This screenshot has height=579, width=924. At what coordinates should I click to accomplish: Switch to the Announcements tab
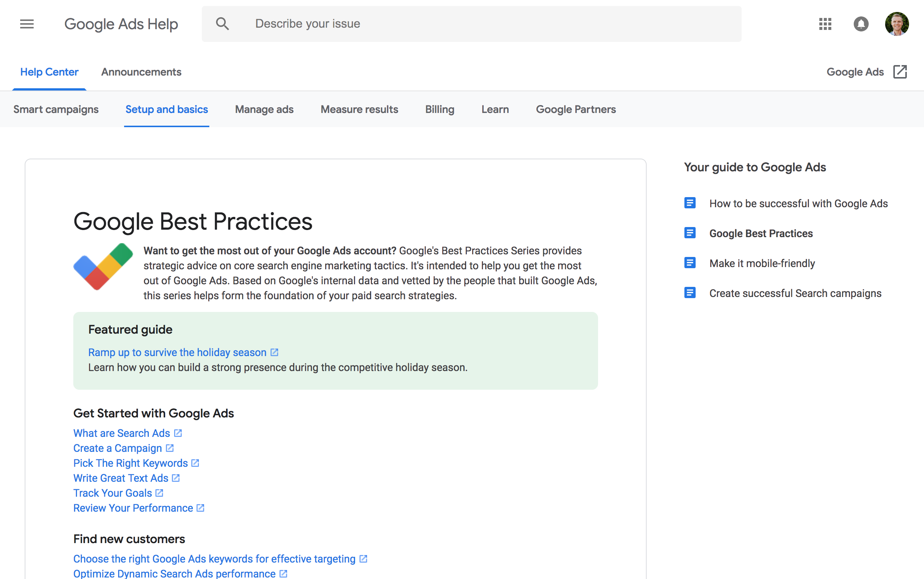tap(141, 71)
